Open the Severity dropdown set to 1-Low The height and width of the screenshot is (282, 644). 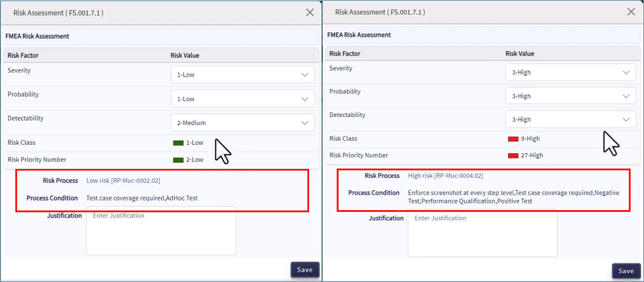[243, 75]
